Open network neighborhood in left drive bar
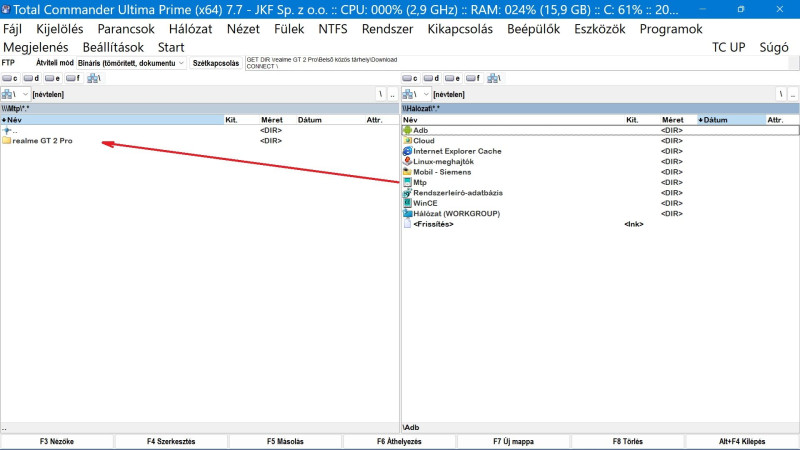The image size is (800, 450). 94,78
